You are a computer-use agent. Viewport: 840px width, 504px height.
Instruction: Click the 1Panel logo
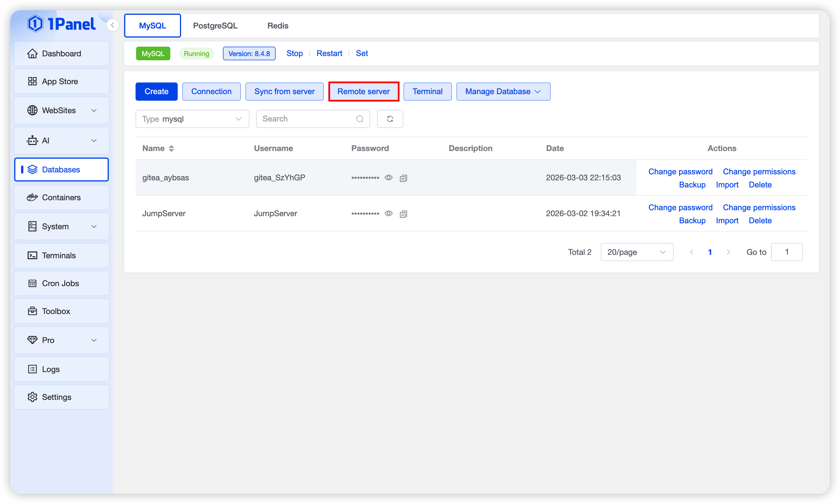tap(62, 24)
